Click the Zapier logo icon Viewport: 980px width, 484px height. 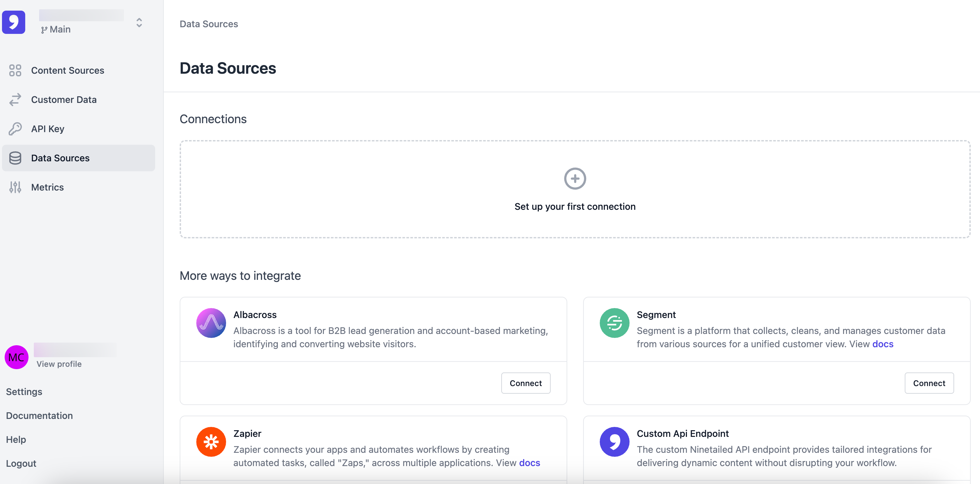point(211,442)
